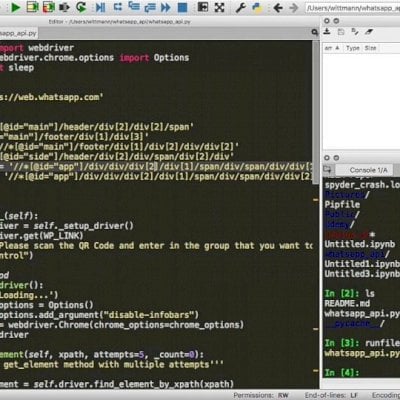Image resolution: width=400 pixels, height=400 pixels.
Task: Click the attempts=5 function definition line
Action: [102, 355]
